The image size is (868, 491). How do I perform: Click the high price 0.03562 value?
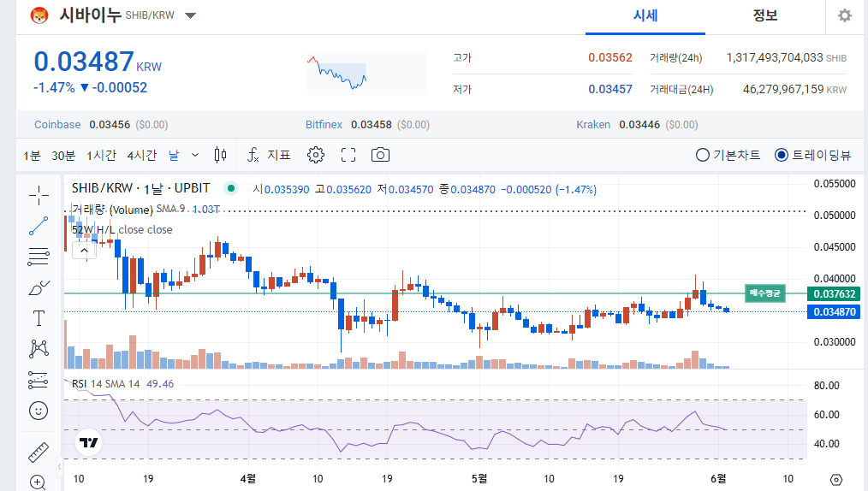pos(610,57)
